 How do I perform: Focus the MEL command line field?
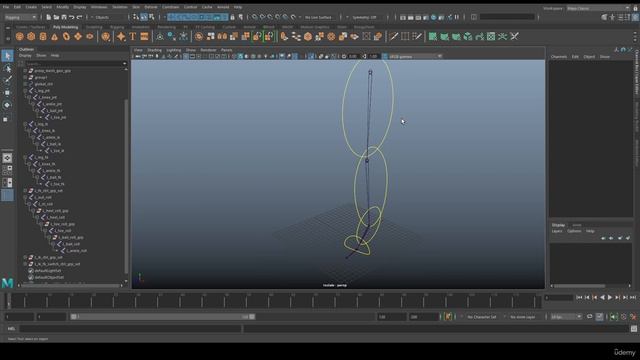point(131,328)
